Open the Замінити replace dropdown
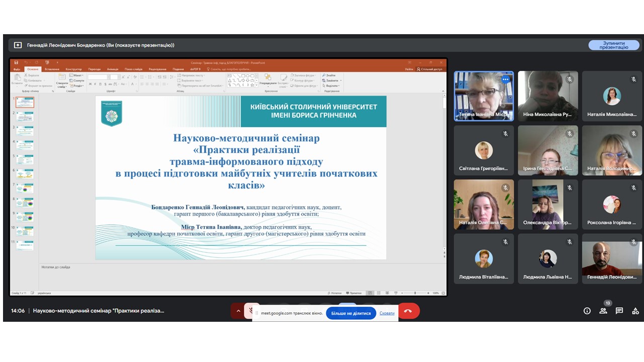644x362 pixels. [x=332, y=80]
